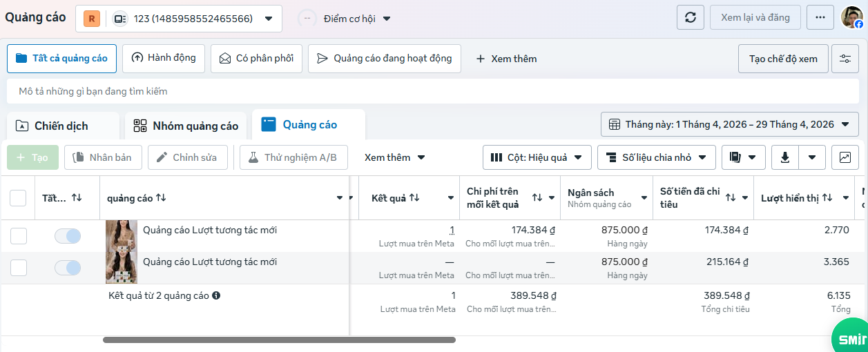Open the three-dots more options menu
868x352 pixels.
click(x=820, y=17)
